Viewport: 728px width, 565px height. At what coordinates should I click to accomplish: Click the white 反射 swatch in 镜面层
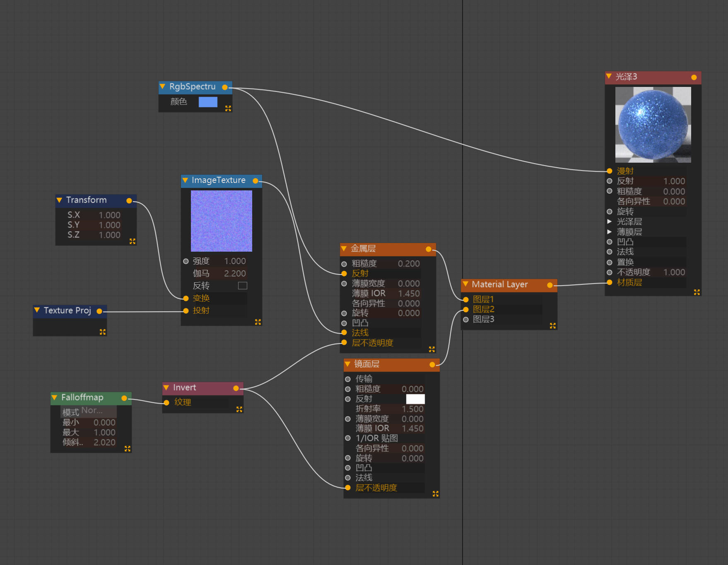coord(415,399)
